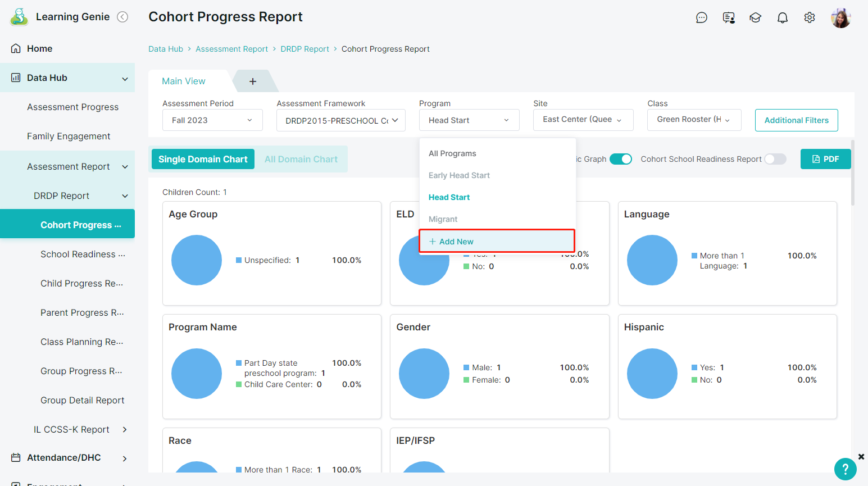
Task: Click the graduation cap training icon
Action: (x=755, y=18)
